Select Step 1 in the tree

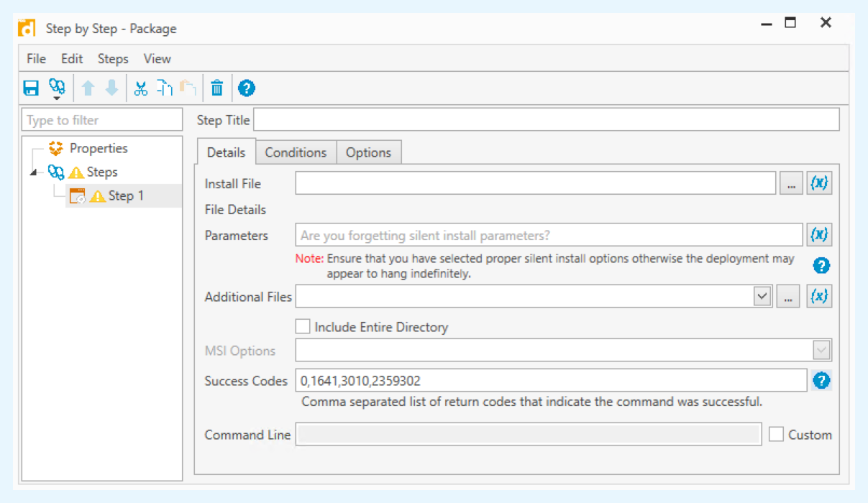point(126,196)
